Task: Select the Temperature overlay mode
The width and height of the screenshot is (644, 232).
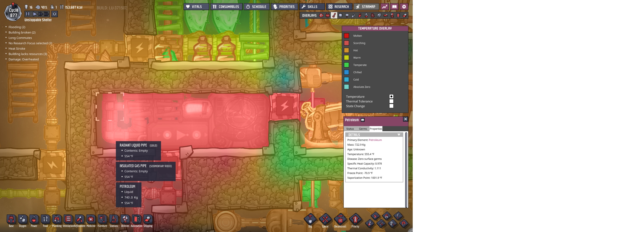Action: click(x=391, y=97)
